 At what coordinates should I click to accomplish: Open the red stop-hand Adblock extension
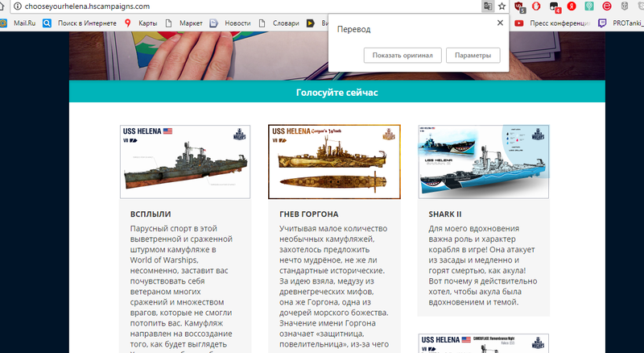536,6
